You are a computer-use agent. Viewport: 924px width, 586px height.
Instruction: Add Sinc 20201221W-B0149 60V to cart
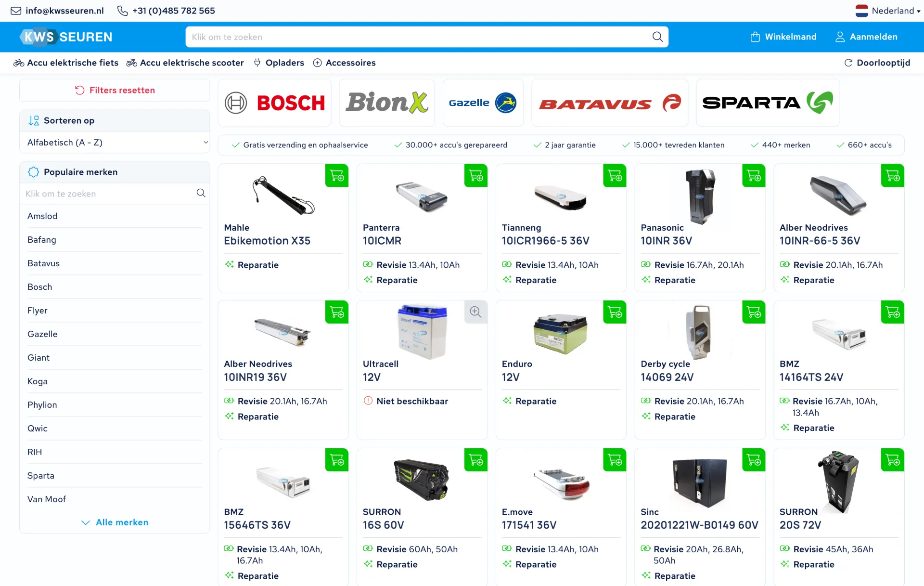point(754,460)
